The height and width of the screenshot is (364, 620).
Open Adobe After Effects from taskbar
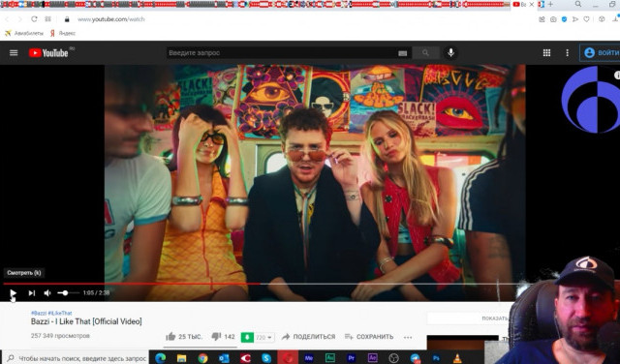[x=372, y=358]
